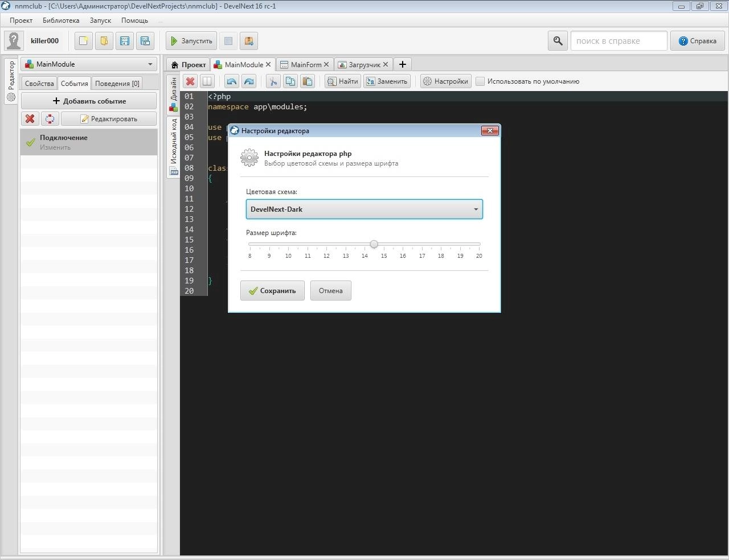Click the magnifier search icon near help field

pos(558,41)
